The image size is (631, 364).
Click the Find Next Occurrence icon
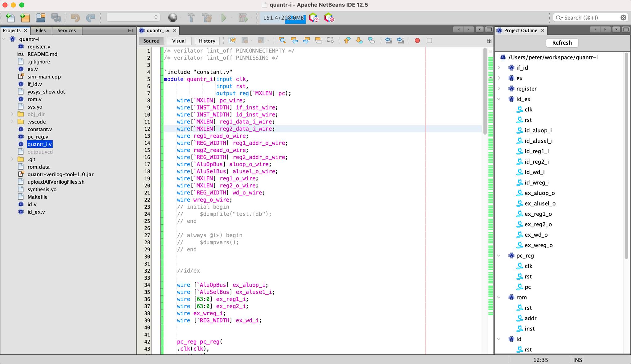(306, 40)
